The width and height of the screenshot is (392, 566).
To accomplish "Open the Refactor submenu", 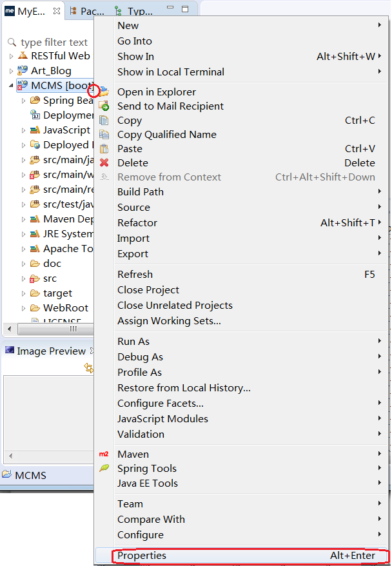I will (x=242, y=222).
